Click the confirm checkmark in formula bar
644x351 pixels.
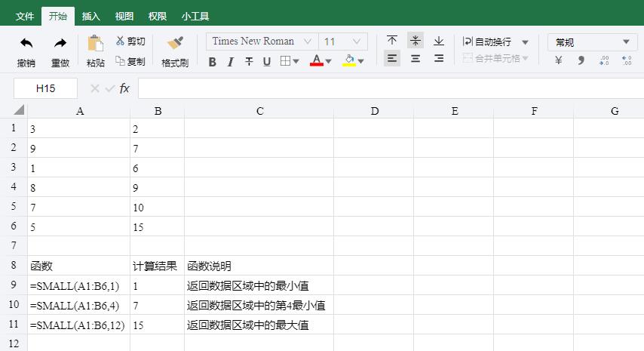[x=109, y=88]
